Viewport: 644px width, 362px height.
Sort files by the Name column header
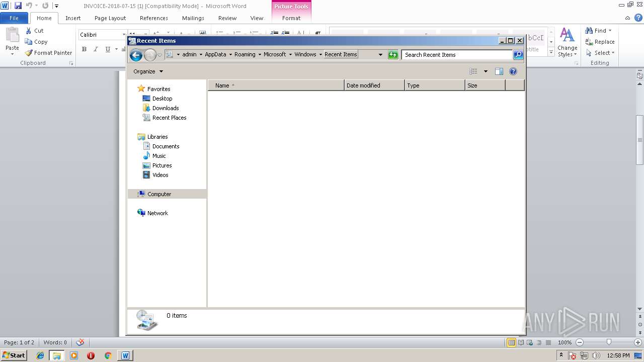[276, 85]
